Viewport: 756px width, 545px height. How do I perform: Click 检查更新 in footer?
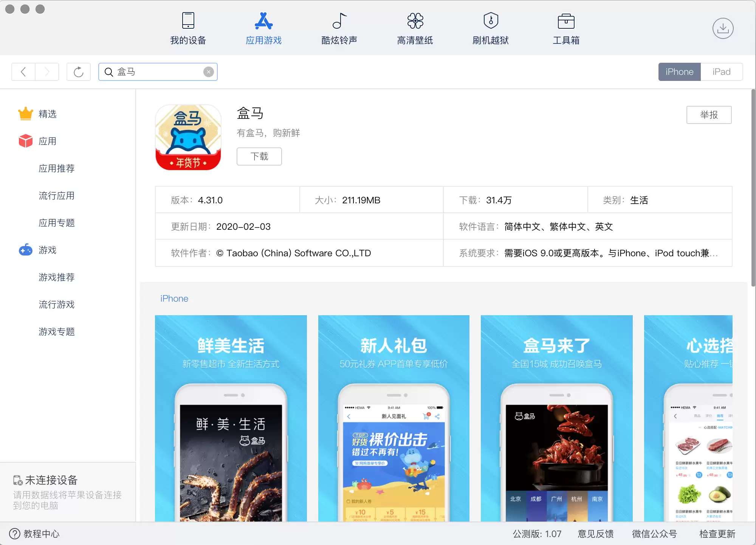coord(717,534)
